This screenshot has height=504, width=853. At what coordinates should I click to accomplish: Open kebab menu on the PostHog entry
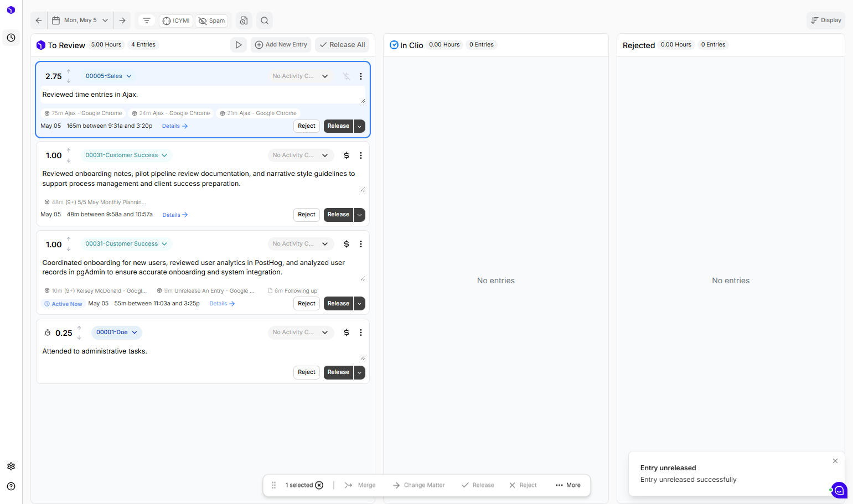pos(361,244)
